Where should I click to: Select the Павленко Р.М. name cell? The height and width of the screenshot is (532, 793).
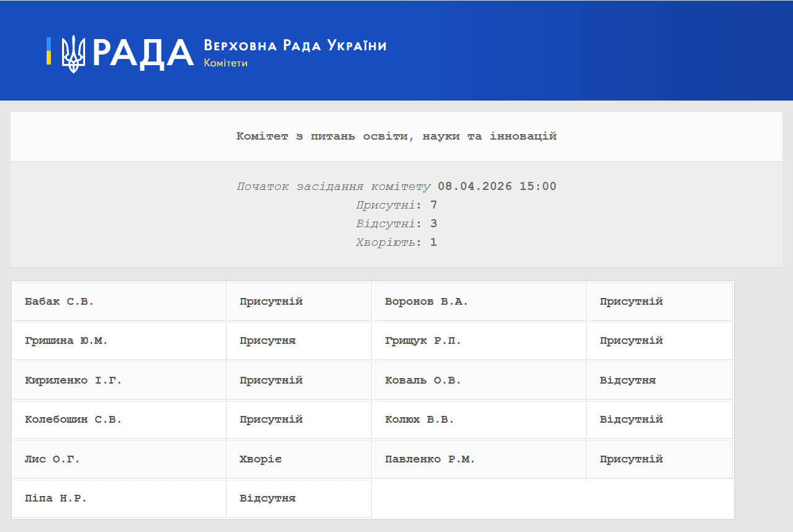(479, 459)
